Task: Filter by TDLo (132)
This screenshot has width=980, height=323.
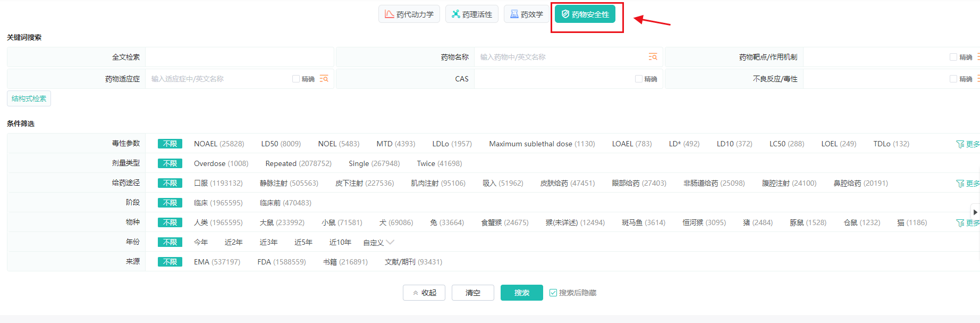Action: coord(891,144)
